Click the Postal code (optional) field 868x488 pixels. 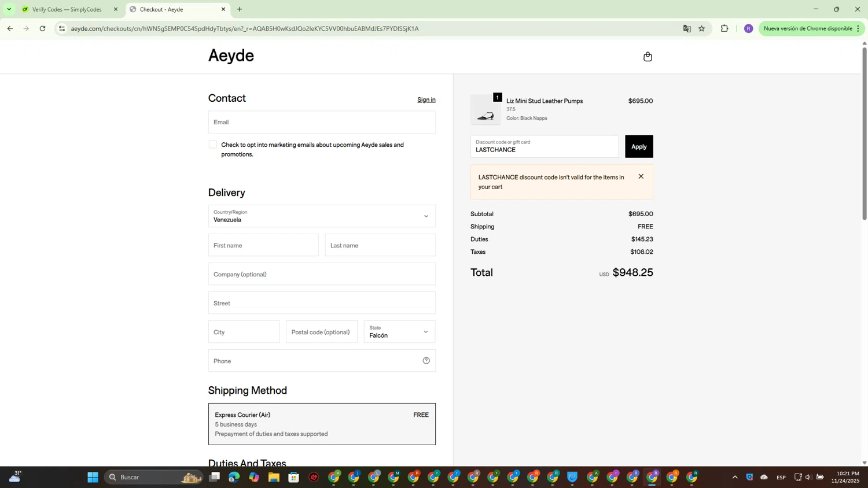click(322, 332)
